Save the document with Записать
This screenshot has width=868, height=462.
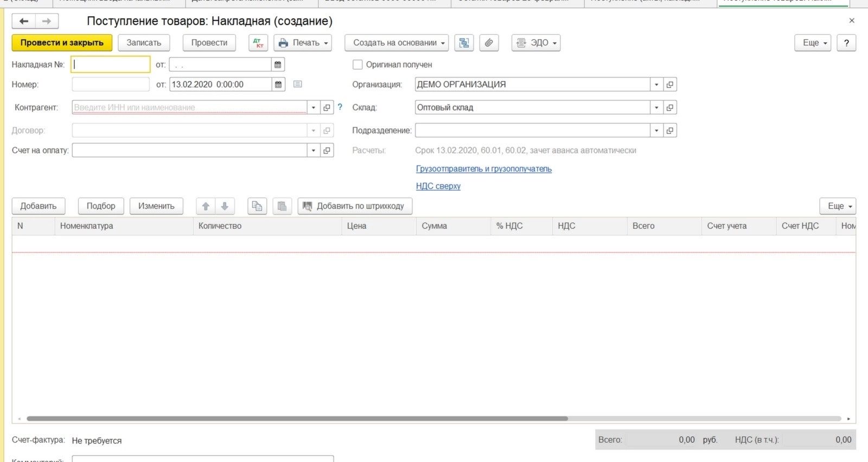click(x=144, y=43)
